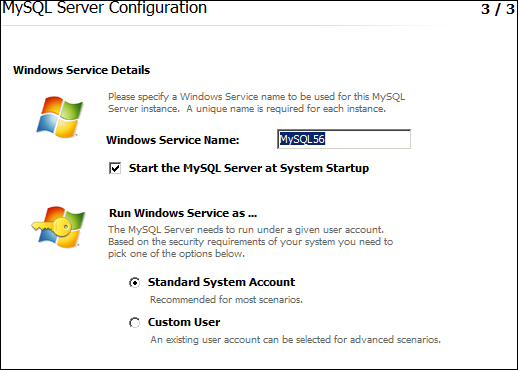Click the Run Windows Service as ... heading
518x370 pixels.
(183, 213)
